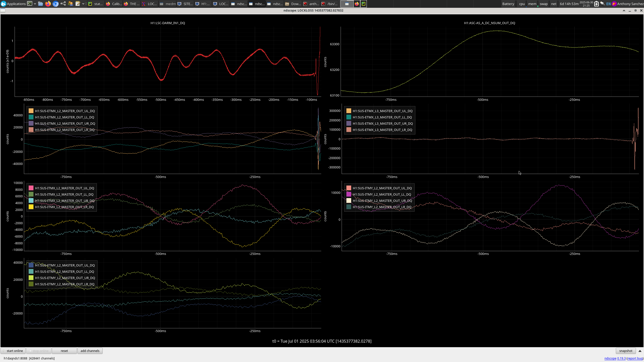Select H1:SUS-ITMY_L2_MASTER_OUT_UR_DQ legend label
This screenshot has width=644, height=362.
(382, 201)
